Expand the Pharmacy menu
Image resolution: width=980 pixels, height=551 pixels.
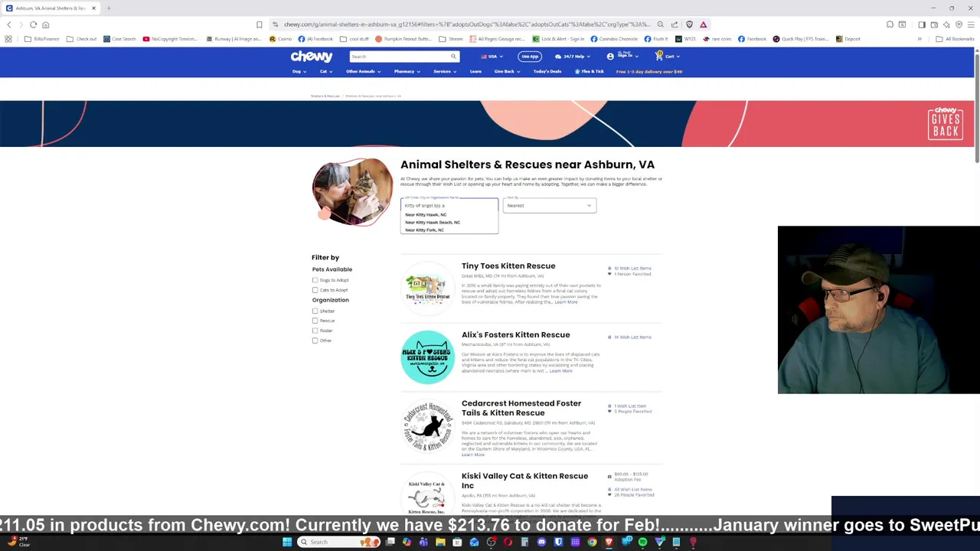407,71
